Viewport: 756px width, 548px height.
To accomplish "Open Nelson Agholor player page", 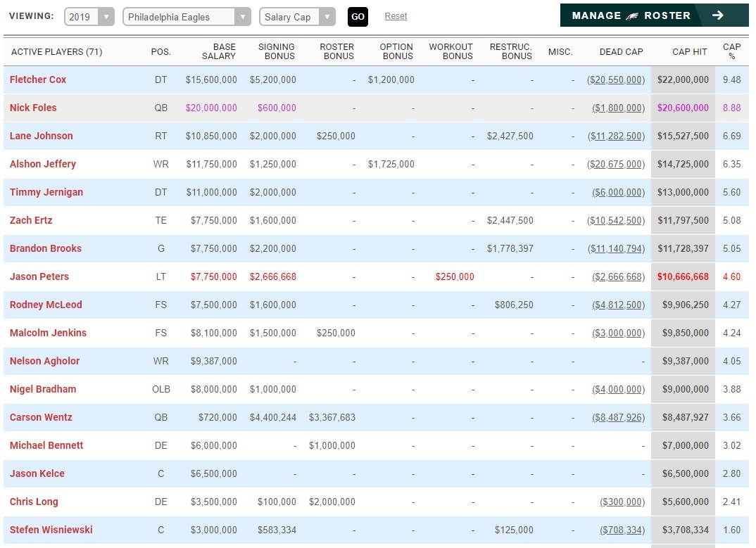I will [45, 361].
